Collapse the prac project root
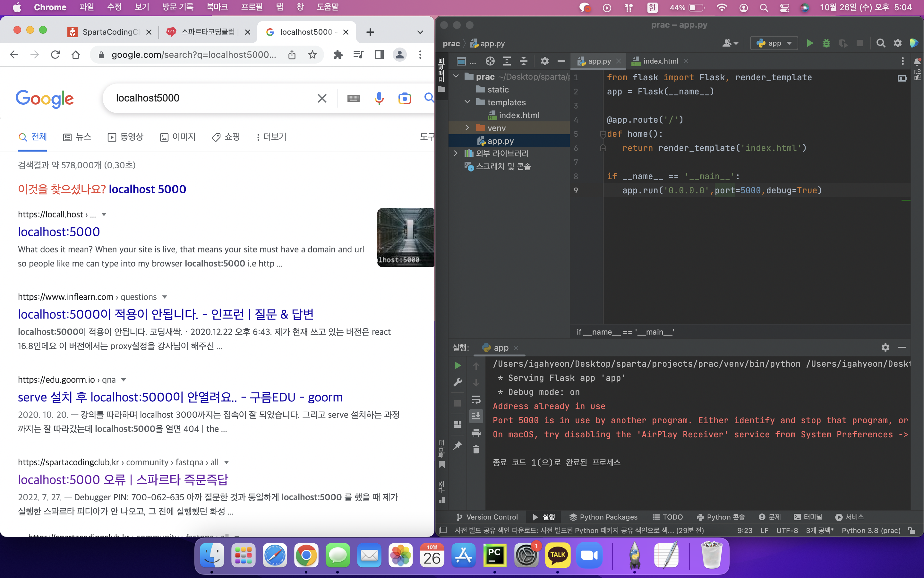Screen dimensions: 924x578 [456, 76]
